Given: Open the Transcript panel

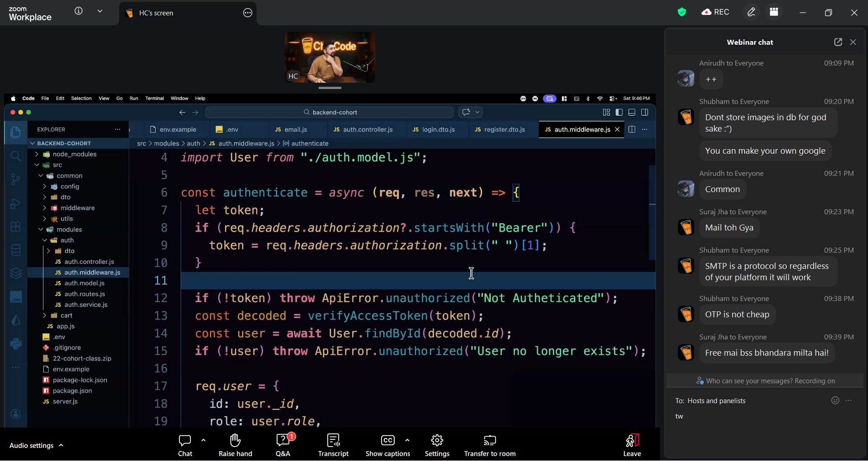Looking at the screenshot, I should (333, 440).
